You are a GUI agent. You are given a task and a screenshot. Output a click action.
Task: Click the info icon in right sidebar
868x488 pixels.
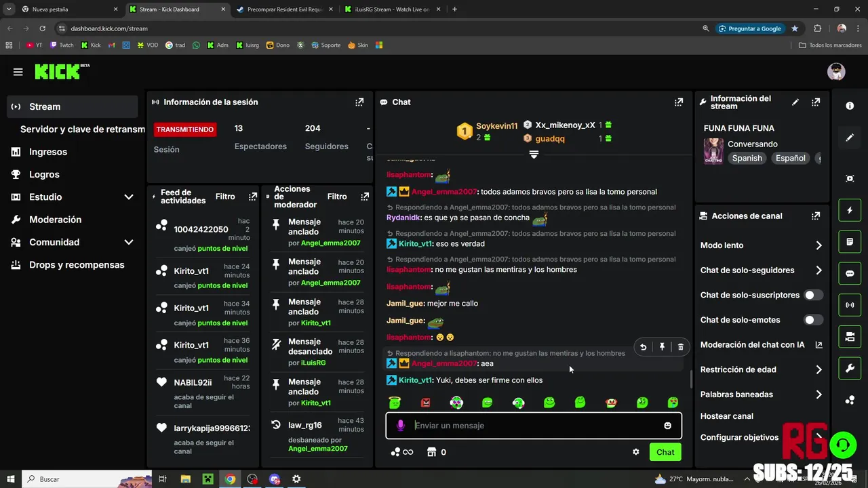[x=850, y=106]
